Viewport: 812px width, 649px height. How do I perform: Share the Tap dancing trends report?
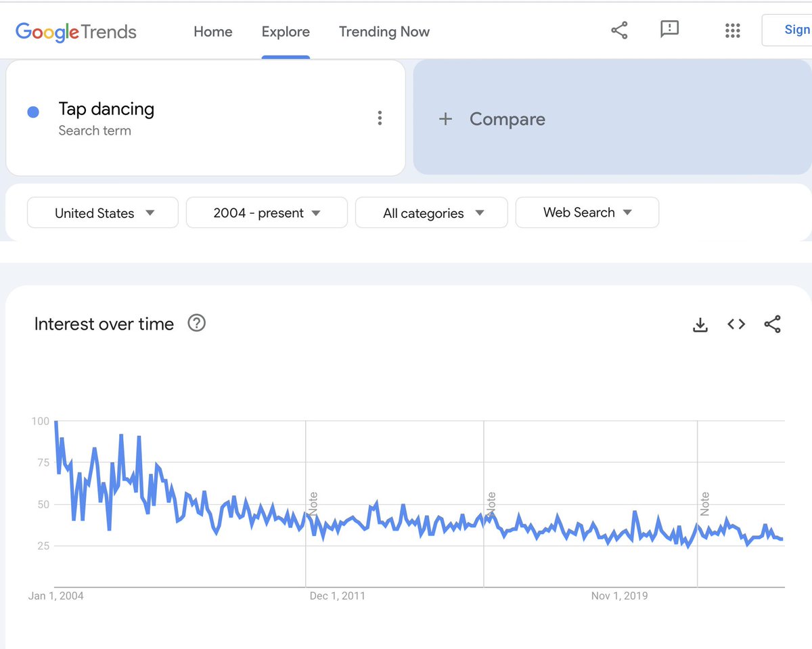pyautogui.click(x=620, y=30)
